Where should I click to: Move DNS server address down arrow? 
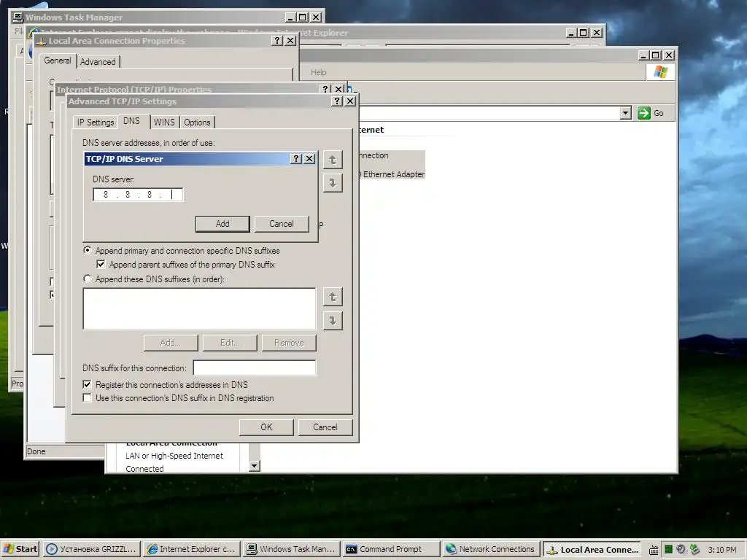(333, 183)
